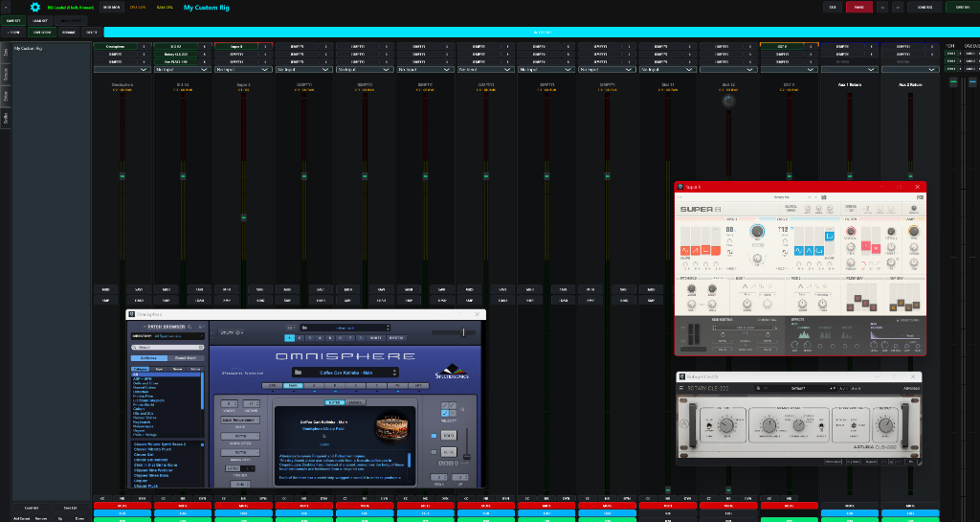
Task: Open the settings gear in the top bar
Action: (35, 8)
